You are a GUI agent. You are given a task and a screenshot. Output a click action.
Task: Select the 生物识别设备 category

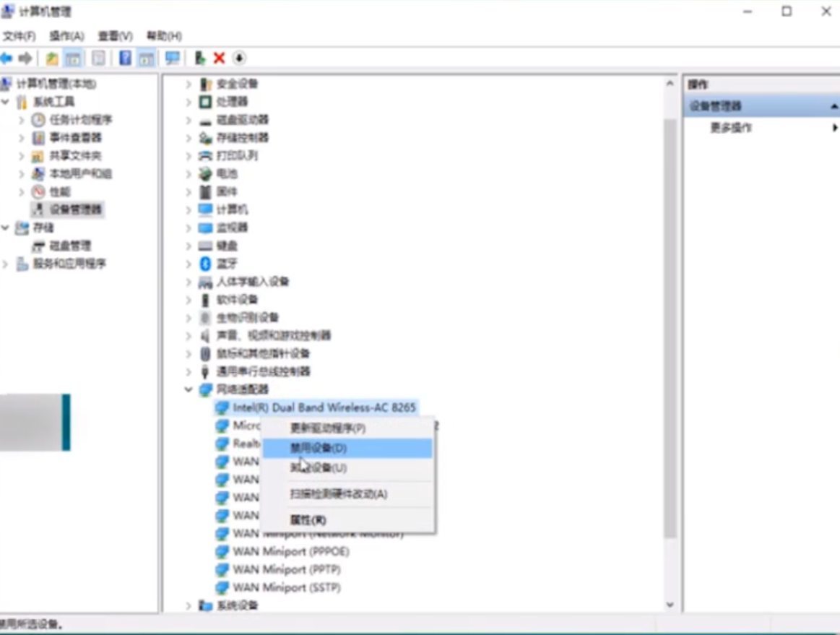pyautogui.click(x=247, y=318)
